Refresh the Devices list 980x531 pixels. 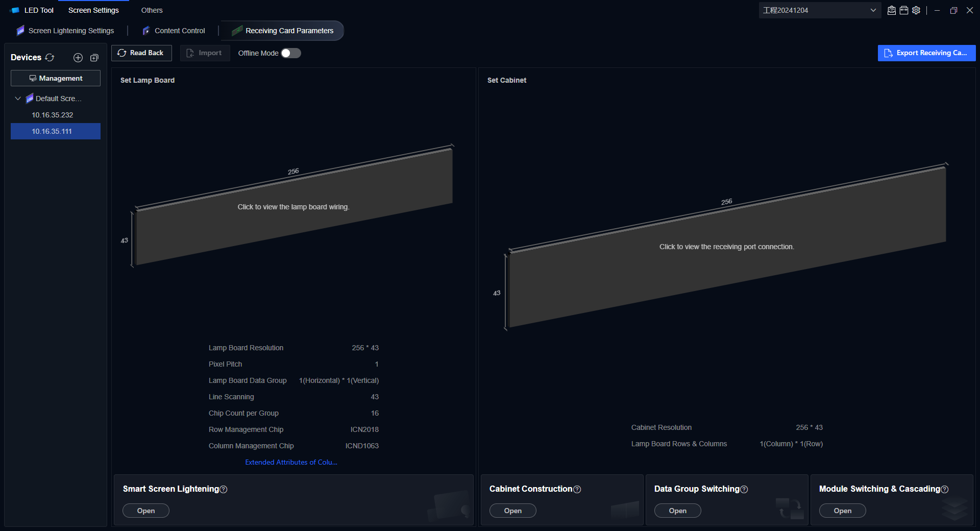pos(50,58)
